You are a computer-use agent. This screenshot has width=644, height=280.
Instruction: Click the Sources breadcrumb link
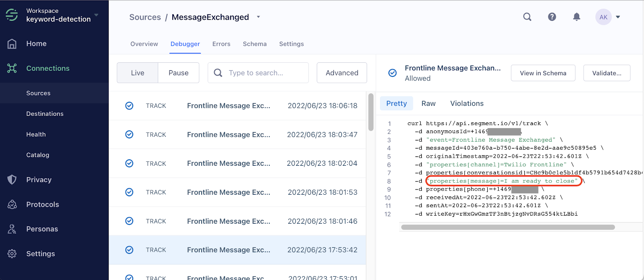click(145, 17)
